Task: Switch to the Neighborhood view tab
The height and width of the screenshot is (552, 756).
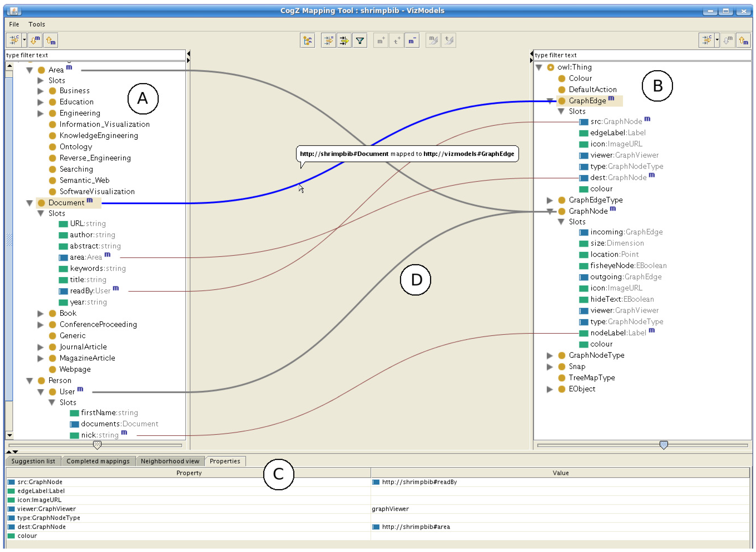Action: tap(170, 461)
